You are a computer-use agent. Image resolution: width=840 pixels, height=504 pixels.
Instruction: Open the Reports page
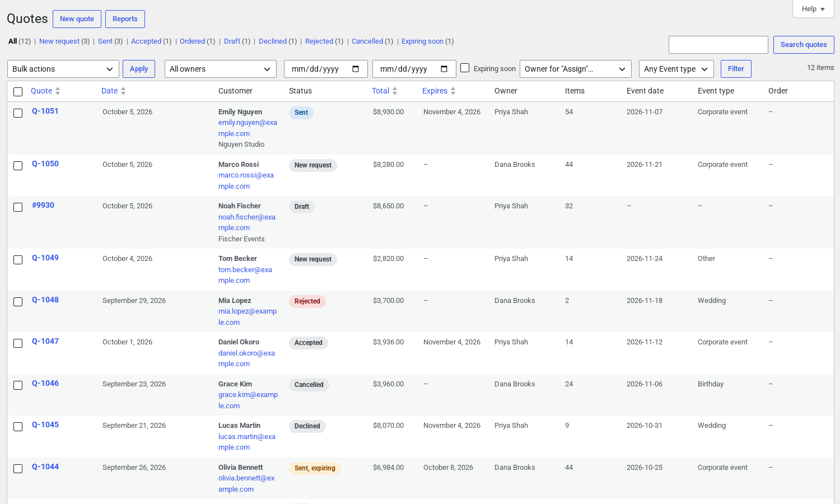click(x=125, y=19)
